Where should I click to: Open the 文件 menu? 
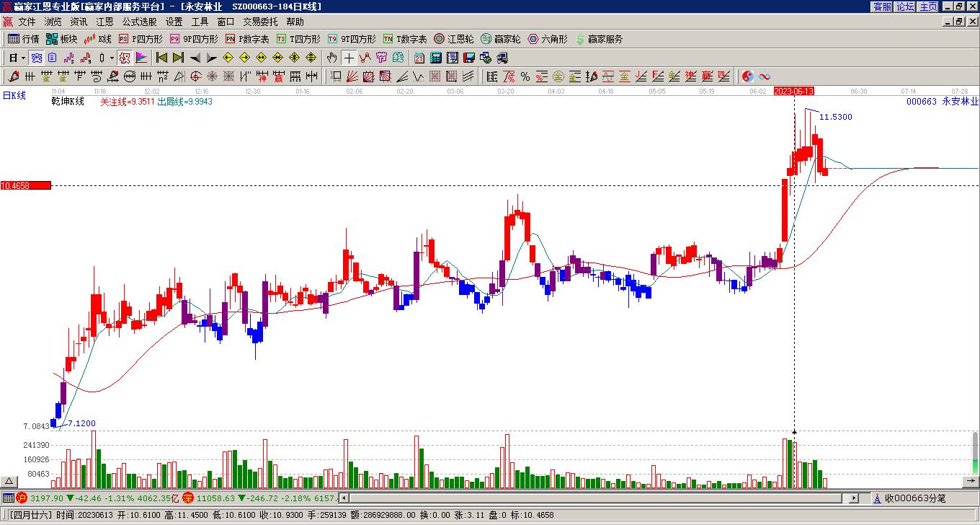tap(27, 22)
